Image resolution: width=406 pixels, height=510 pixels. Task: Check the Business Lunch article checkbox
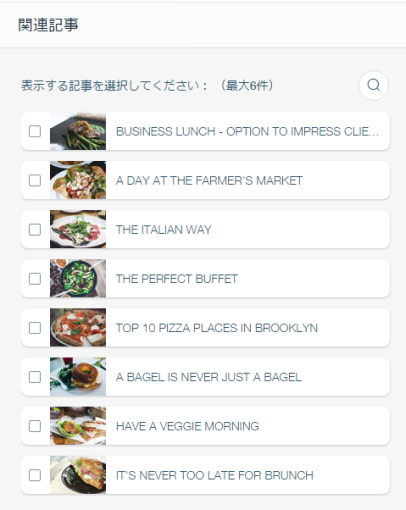point(35,131)
